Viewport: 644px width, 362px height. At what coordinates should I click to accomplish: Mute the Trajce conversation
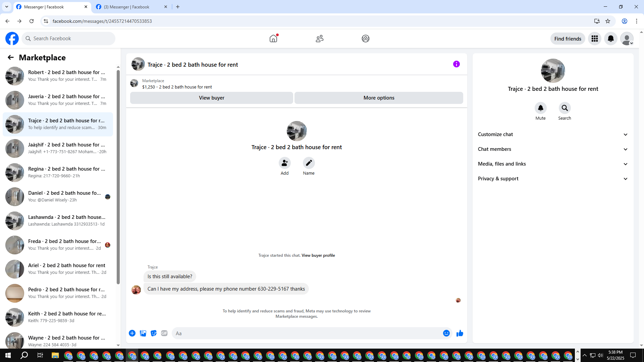pos(541,108)
